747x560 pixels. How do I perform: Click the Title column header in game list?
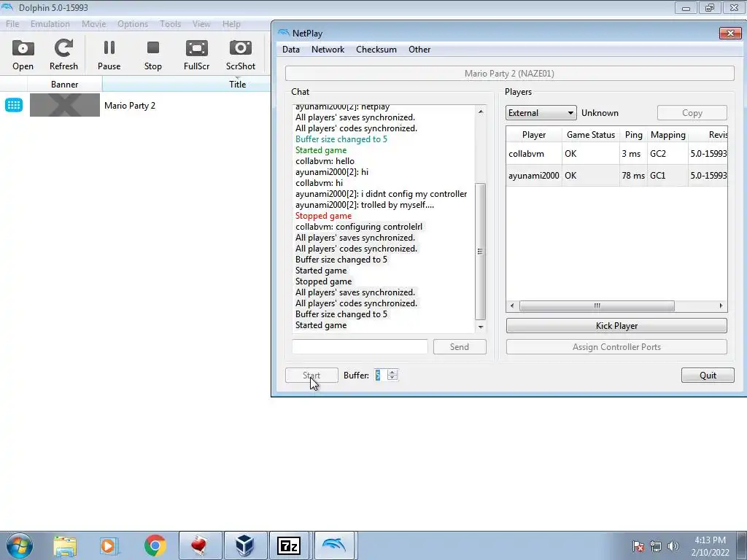pos(237,85)
